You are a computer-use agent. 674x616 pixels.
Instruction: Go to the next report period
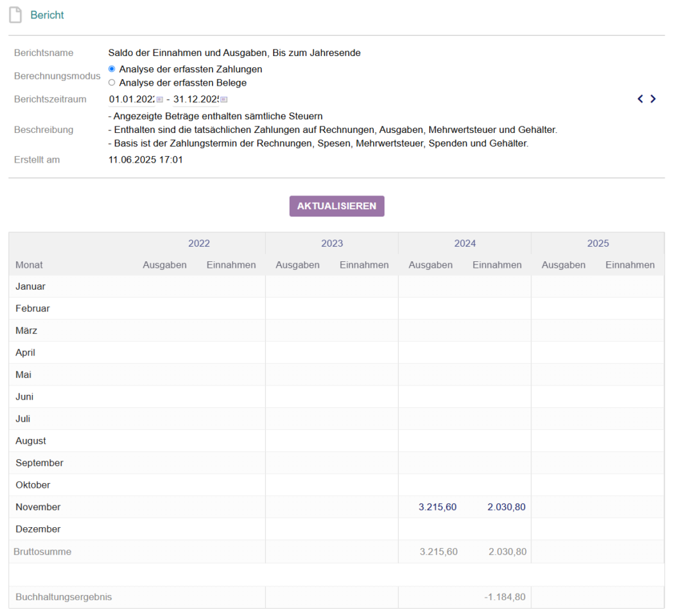(x=653, y=99)
